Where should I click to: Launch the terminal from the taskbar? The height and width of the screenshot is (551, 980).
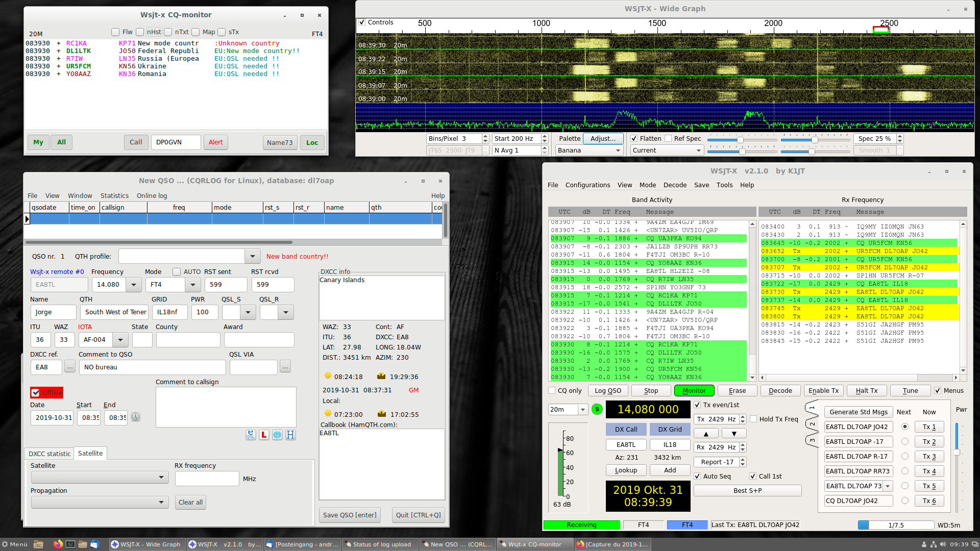point(70,544)
